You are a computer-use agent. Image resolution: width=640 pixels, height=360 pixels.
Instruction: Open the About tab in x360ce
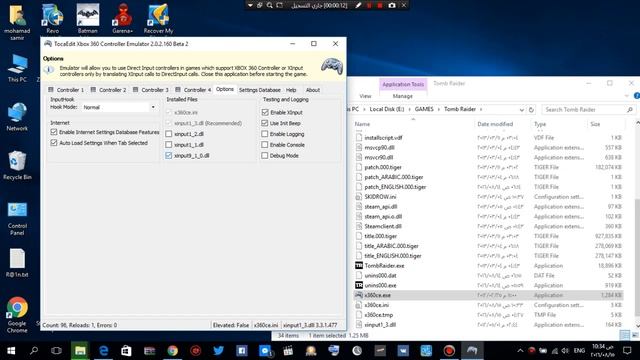coord(313,90)
